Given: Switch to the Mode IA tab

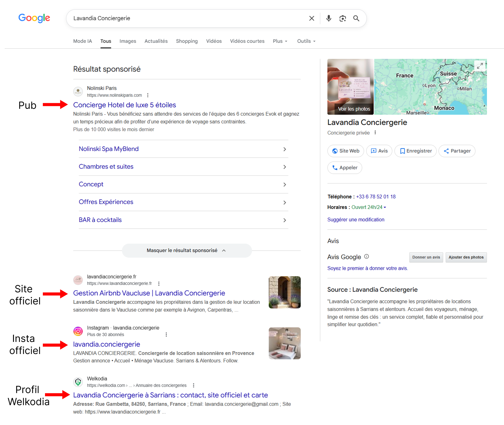Looking at the screenshot, I should coord(83,41).
